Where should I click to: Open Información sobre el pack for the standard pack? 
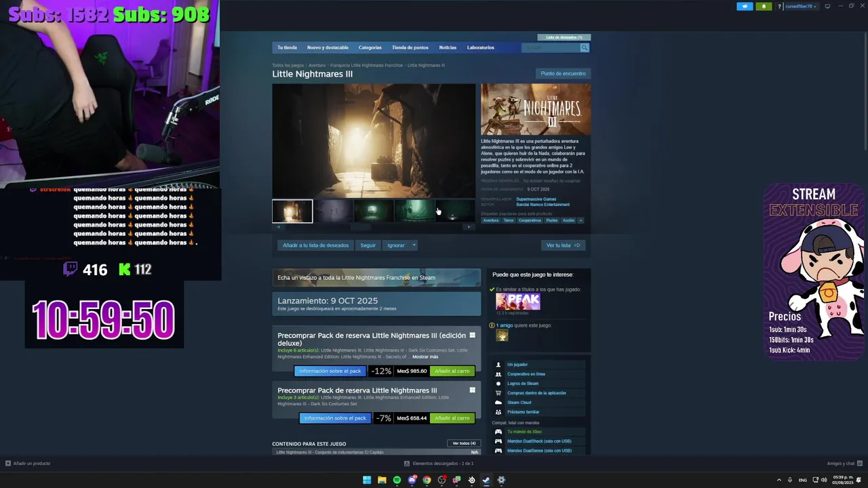coord(335,418)
